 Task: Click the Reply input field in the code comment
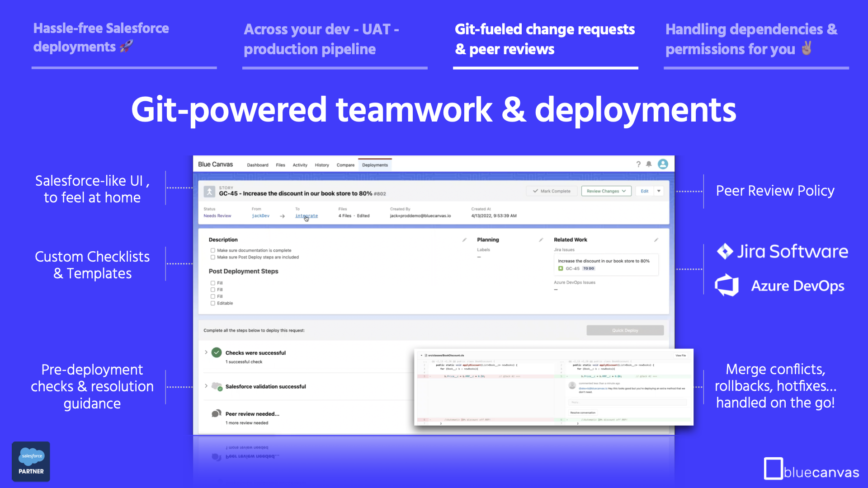(x=628, y=402)
